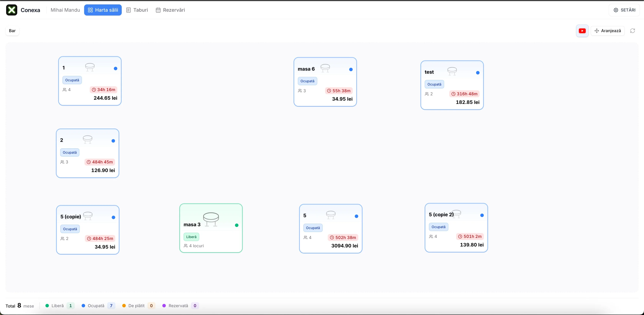The image size is (644, 315).
Task: Click the 139.80 lei amount
Action: pyautogui.click(x=472, y=245)
